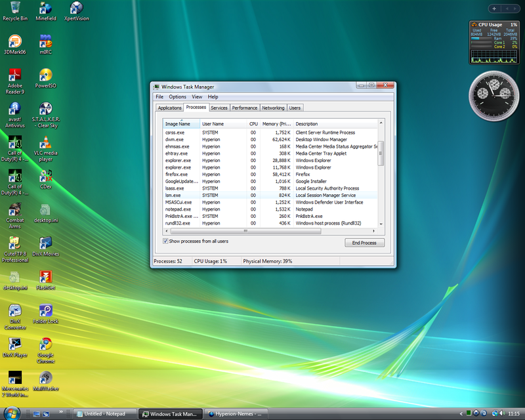Select the Mercenaries 2 desktop shortcut
The image size is (525, 420).
(15, 385)
